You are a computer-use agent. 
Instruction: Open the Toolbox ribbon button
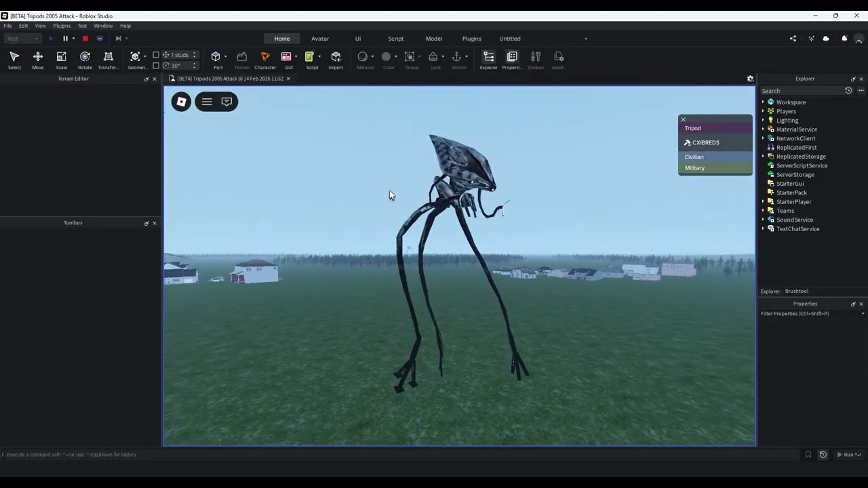click(536, 60)
